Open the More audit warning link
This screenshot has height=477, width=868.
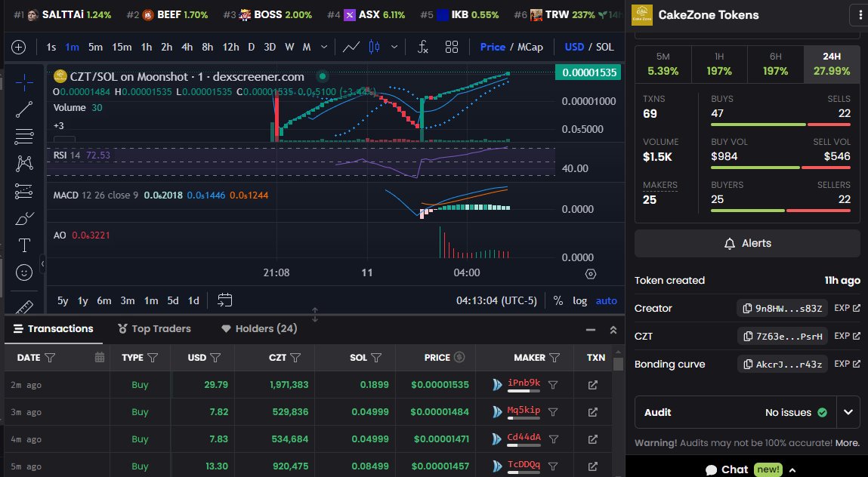tap(847, 443)
